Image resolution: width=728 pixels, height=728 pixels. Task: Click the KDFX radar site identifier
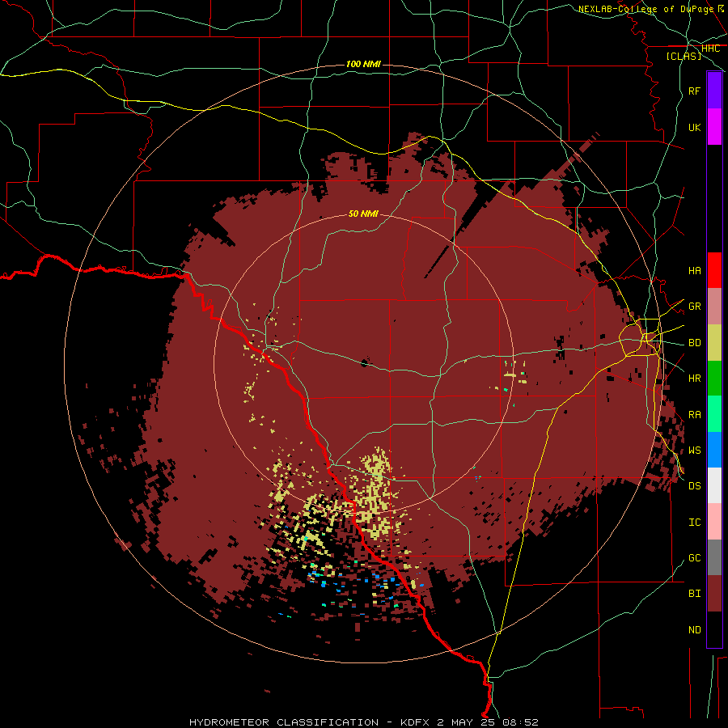click(416, 722)
